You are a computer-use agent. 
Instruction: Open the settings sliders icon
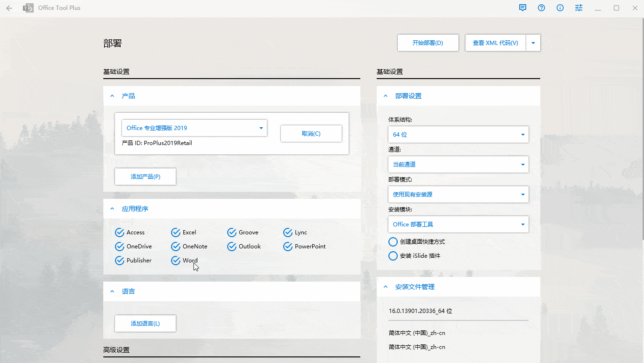579,8
